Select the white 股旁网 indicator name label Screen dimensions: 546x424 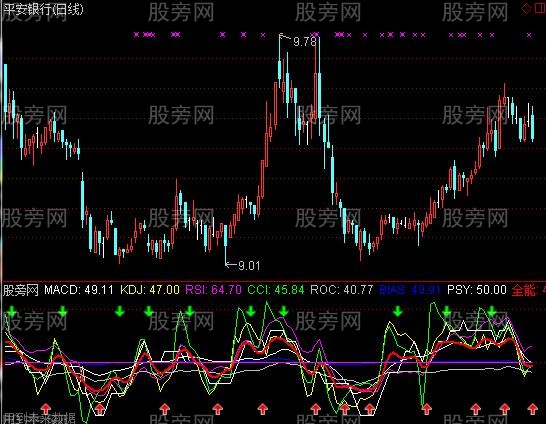coord(21,290)
